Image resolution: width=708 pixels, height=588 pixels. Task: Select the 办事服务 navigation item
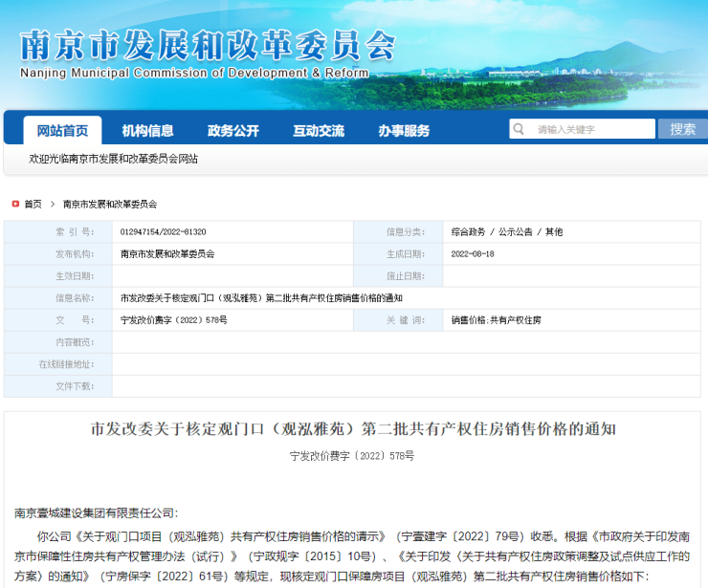[x=403, y=131]
